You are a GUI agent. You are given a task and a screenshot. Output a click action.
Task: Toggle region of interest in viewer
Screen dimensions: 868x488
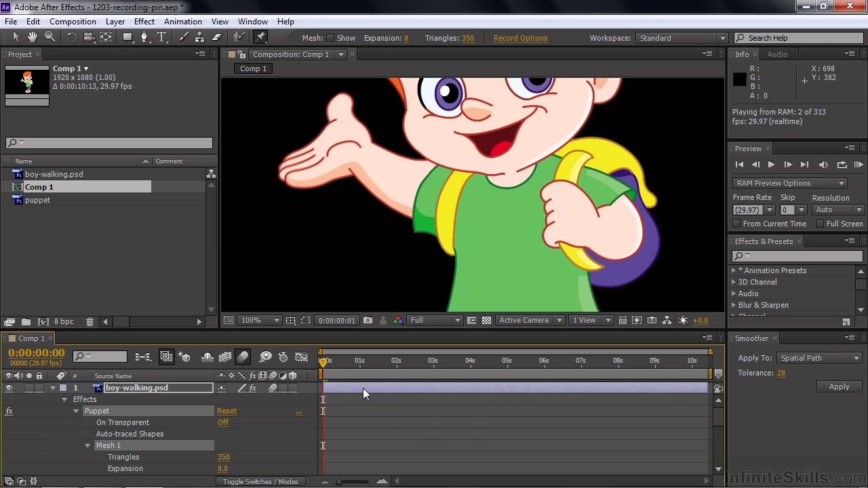tap(306, 321)
